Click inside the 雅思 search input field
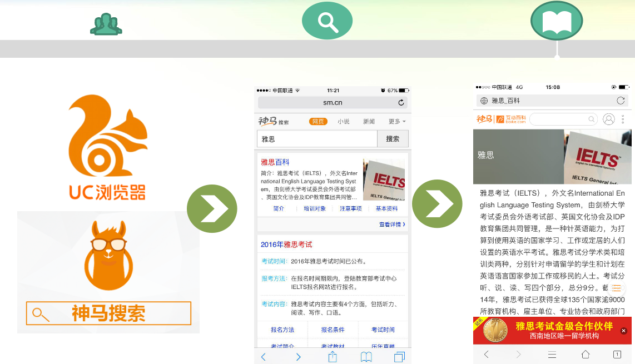This screenshot has height=364, width=635. [317, 138]
